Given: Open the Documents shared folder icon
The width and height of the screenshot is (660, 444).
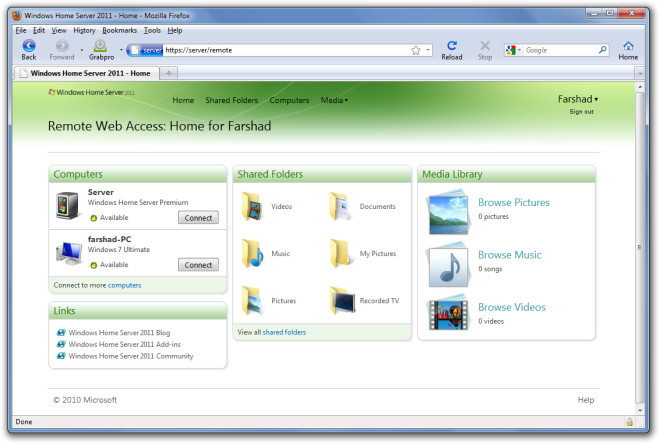Looking at the screenshot, I should coord(340,206).
